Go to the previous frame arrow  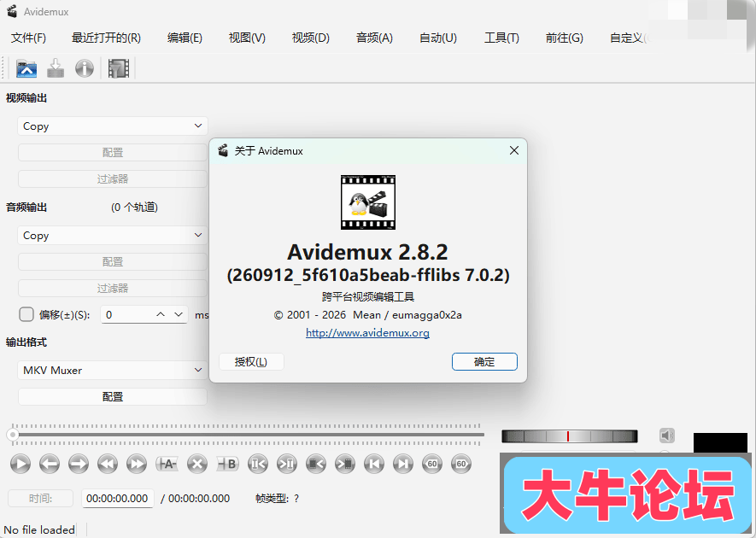click(x=50, y=464)
